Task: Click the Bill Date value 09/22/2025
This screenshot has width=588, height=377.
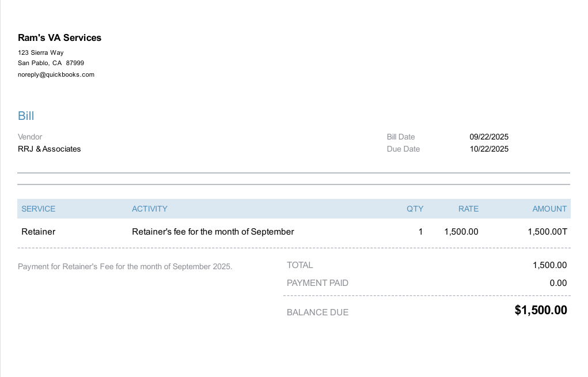Action: 489,137
